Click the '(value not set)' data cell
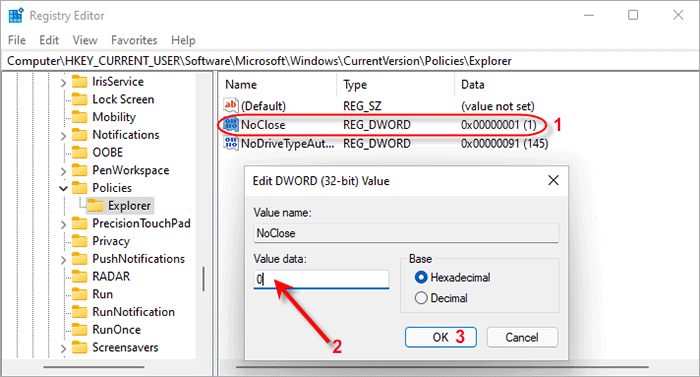This screenshot has height=377, width=700. click(x=498, y=106)
